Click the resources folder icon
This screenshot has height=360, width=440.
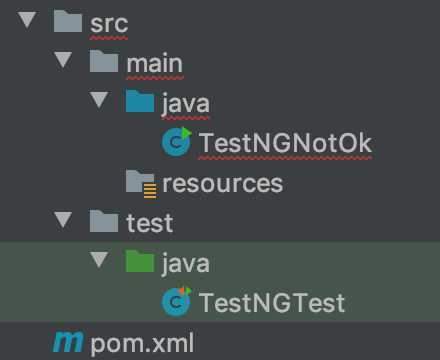(x=141, y=184)
